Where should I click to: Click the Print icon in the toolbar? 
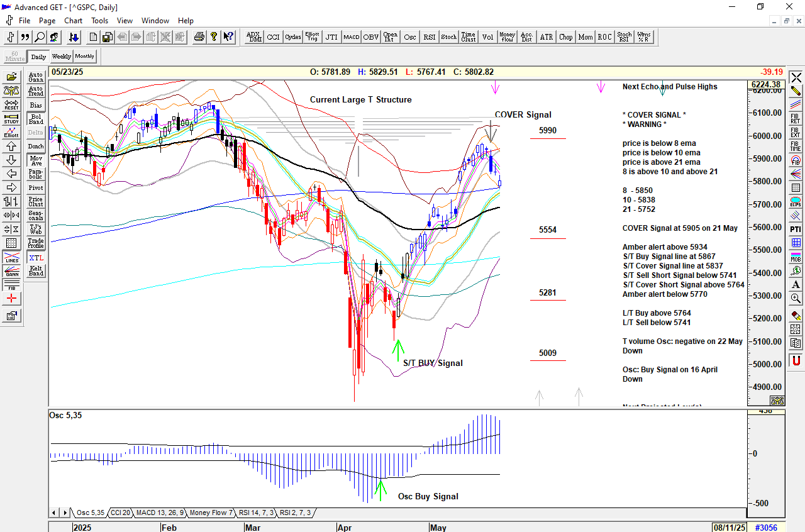(x=199, y=37)
